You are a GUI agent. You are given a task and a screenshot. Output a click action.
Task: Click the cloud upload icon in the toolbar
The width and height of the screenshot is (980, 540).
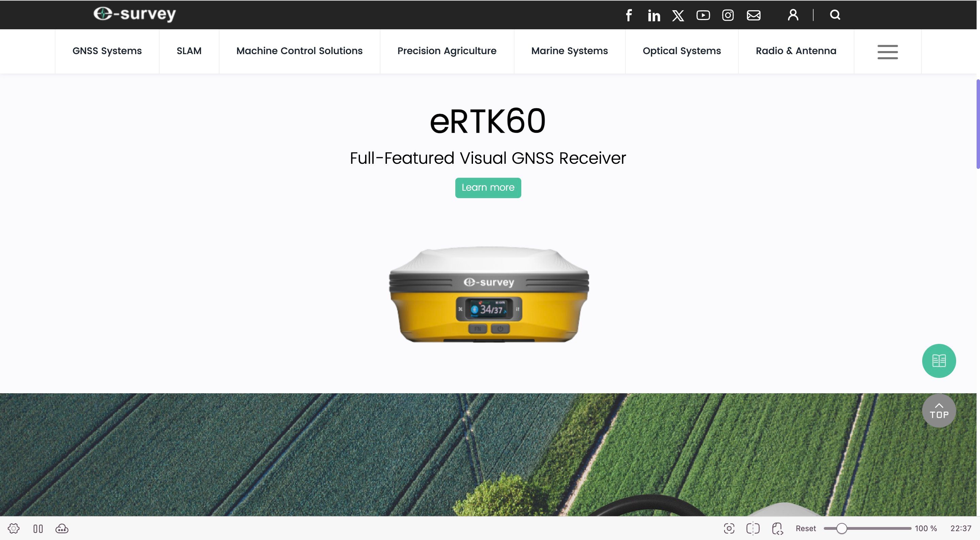point(62,528)
